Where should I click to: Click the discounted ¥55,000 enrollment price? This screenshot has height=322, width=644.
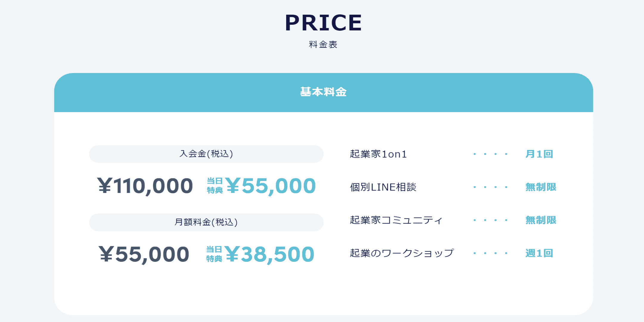[271, 186]
